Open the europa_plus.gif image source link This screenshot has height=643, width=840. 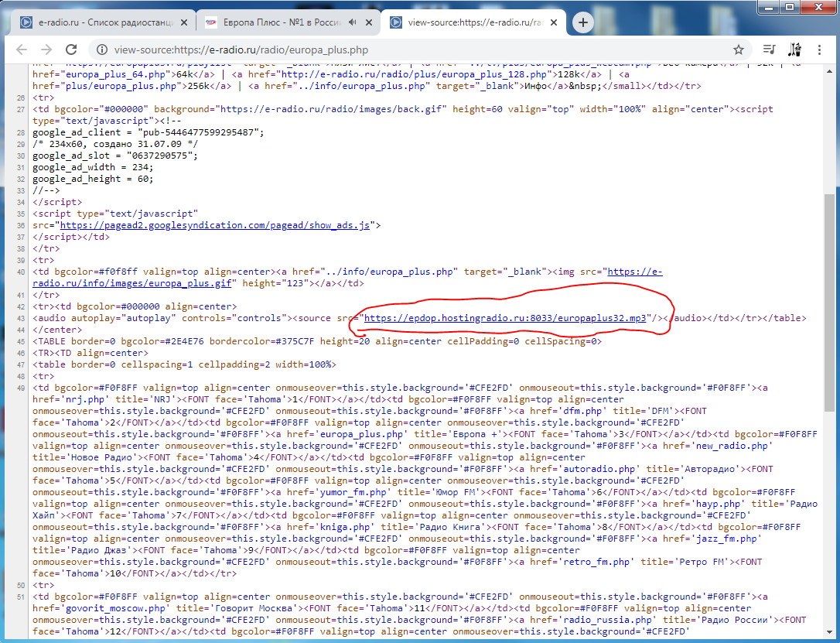(x=347, y=278)
